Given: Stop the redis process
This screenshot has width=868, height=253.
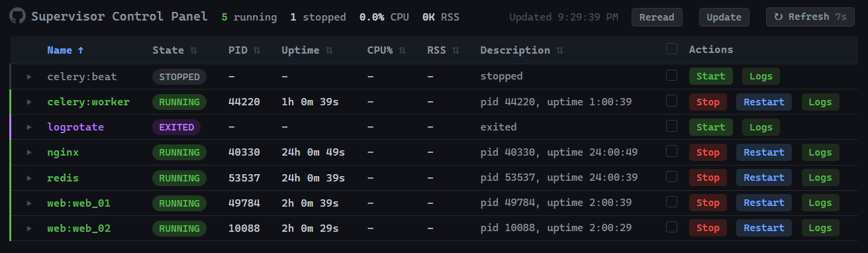Looking at the screenshot, I should 708,177.
